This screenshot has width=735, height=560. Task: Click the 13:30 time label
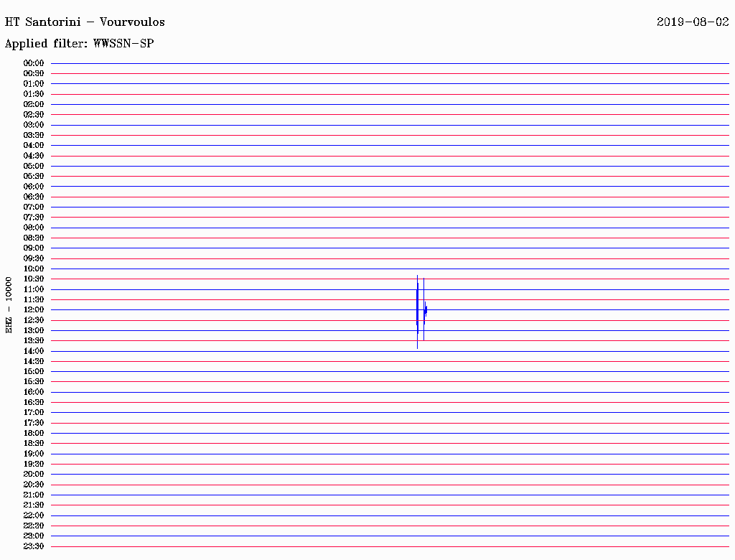(x=34, y=341)
